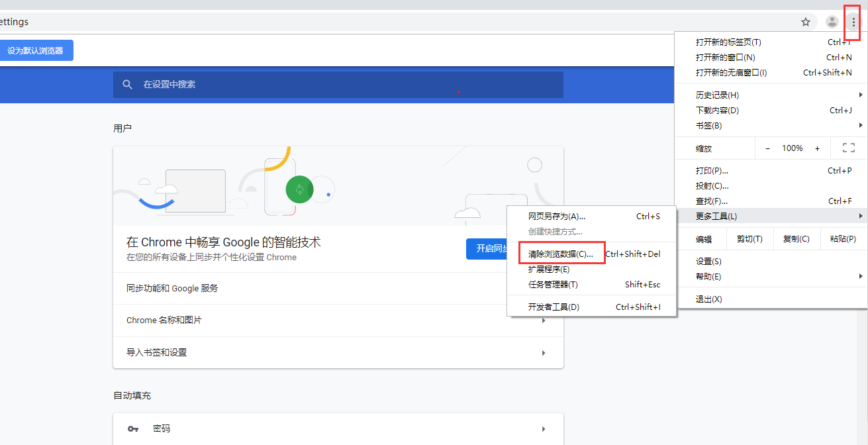The width and height of the screenshot is (868, 445).
Task: Click the key icon beside 密码
Action: pyautogui.click(x=133, y=429)
